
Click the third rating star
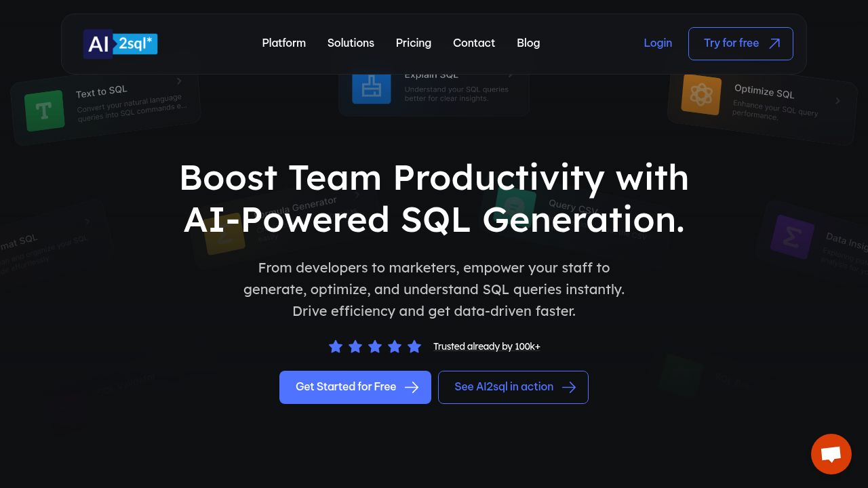coord(375,346)
